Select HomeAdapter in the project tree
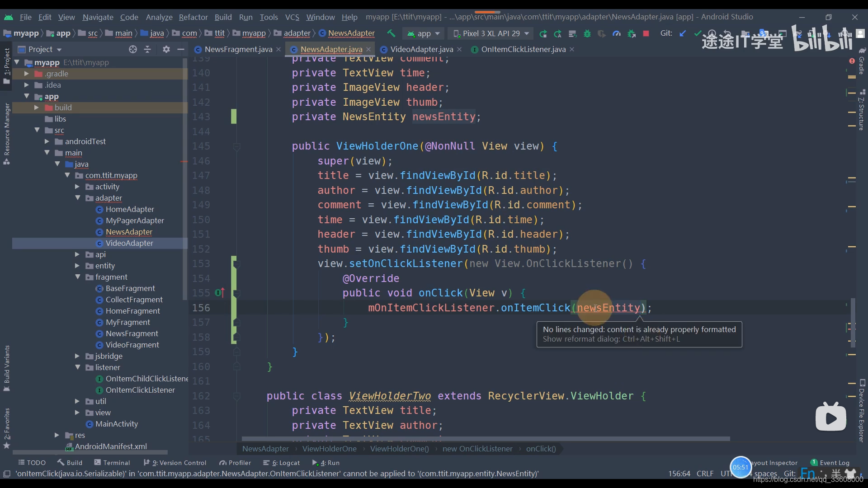This screenshot has height=488, width=868. [x=130, y=209]
